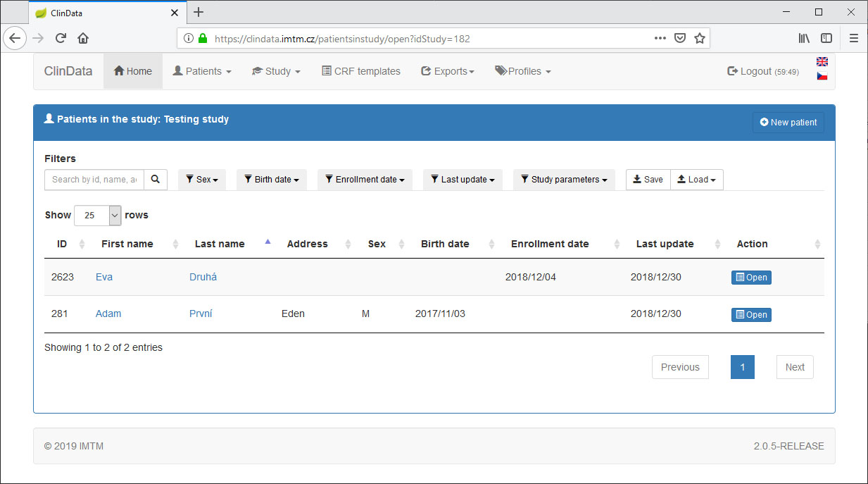Open the Profiles navigation menu
This screenshot has width=868, height=484.
523,71
